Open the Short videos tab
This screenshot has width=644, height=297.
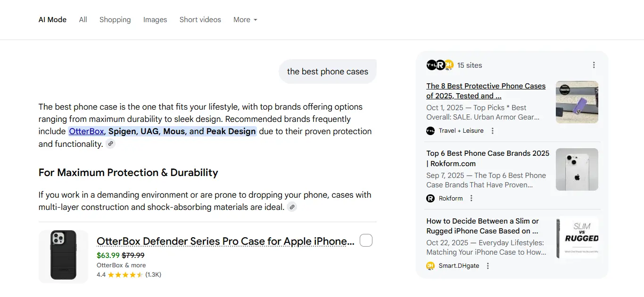[200, 20]
